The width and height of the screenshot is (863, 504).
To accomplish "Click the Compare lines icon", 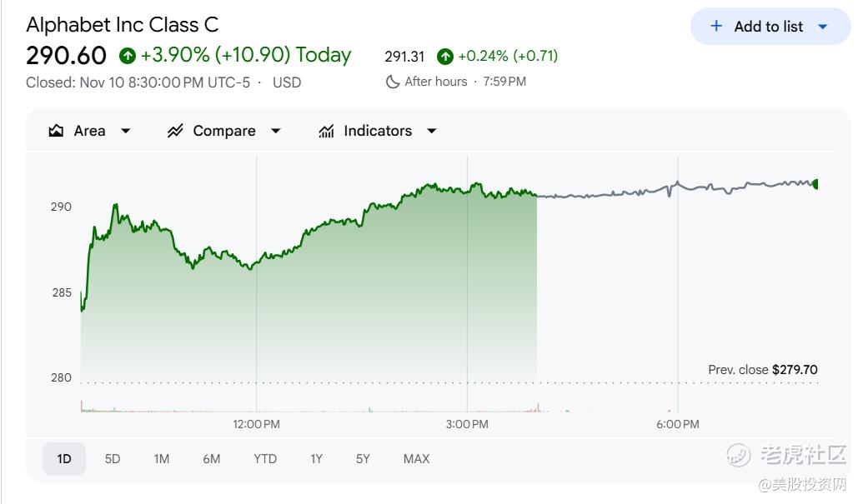I will 175,131.
